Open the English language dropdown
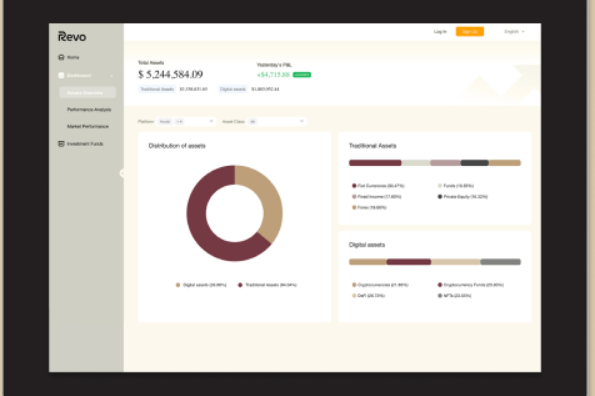 coord(514,31)
